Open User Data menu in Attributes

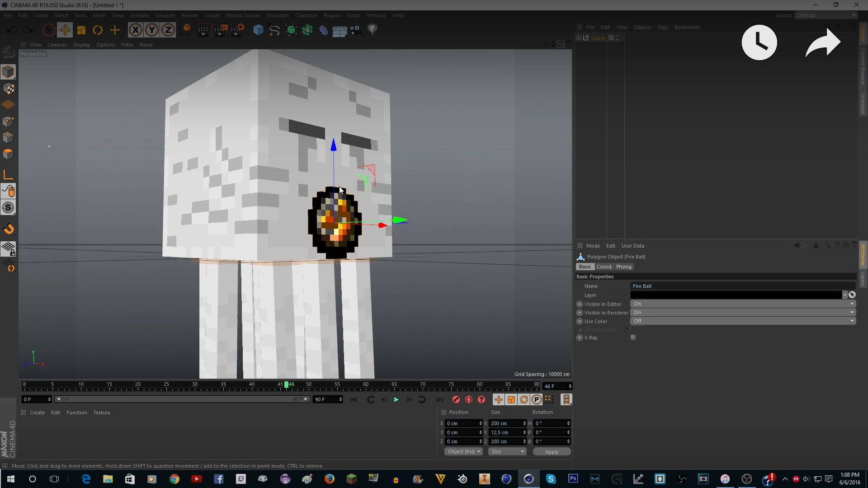(x=632, y=246)
